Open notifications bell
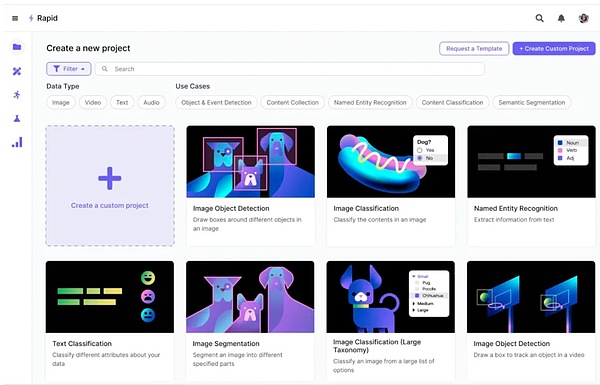 [x=561, y=18]
